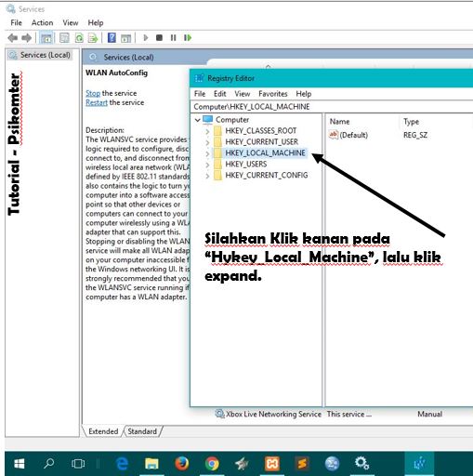The image size is (473, 476).
Task: Launch Firefox from the taskbar
Action: (181, 464)
